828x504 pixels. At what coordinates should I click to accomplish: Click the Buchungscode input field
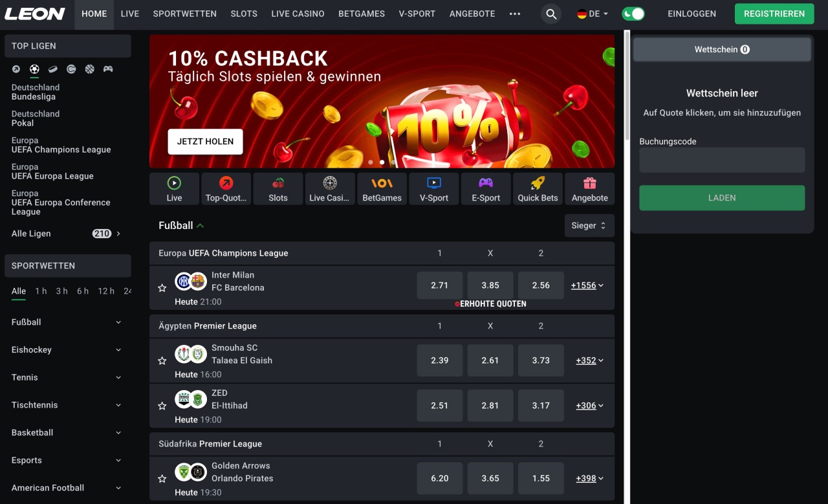click(722, 160)
